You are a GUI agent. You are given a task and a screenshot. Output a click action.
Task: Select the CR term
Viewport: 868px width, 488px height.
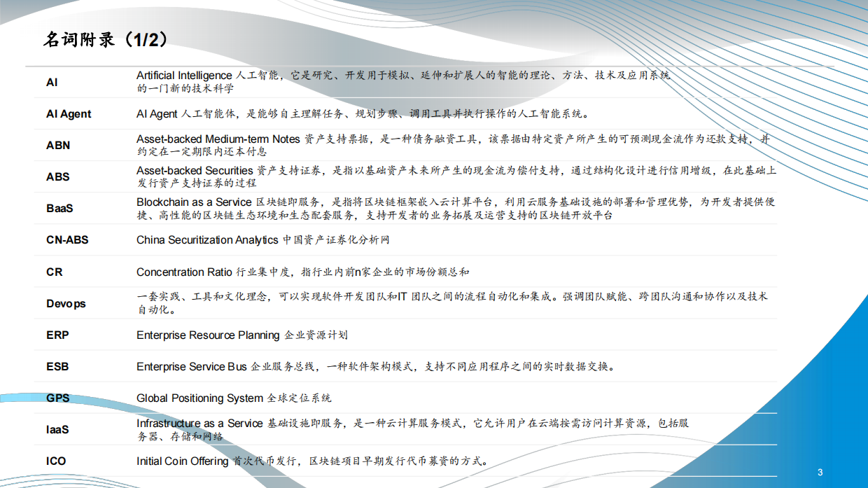click(55, 272)
